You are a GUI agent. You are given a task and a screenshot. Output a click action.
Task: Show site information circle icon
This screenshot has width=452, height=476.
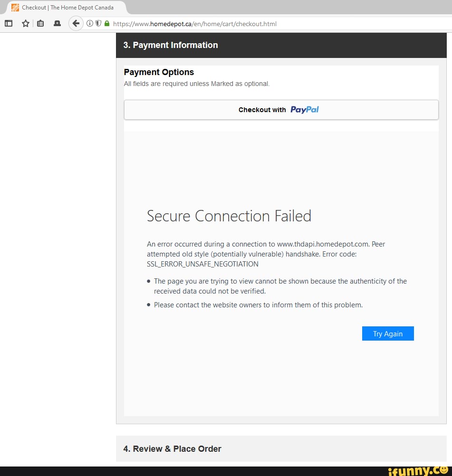90,23
